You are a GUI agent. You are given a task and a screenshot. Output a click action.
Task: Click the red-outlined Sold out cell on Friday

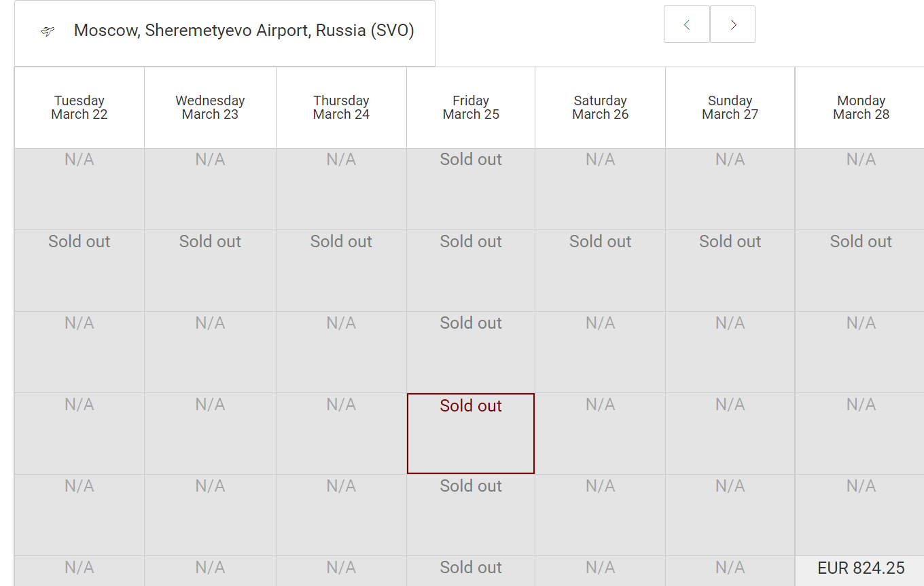[471, 433]
